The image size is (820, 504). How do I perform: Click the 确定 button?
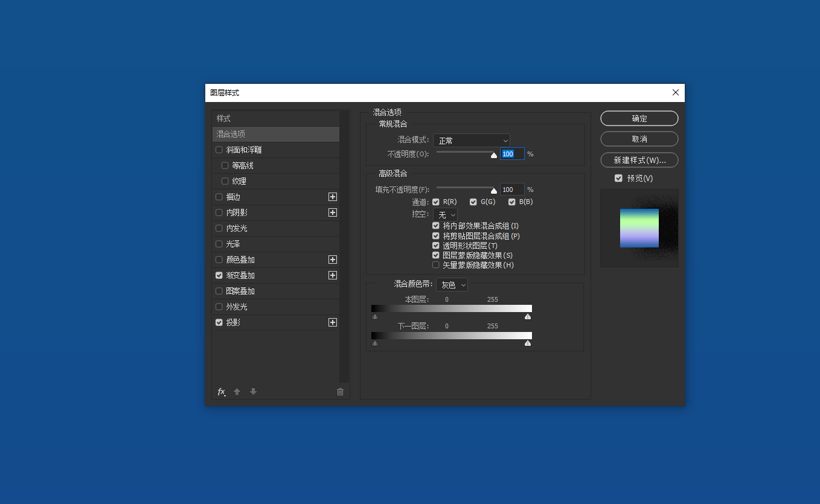[639, 118]
